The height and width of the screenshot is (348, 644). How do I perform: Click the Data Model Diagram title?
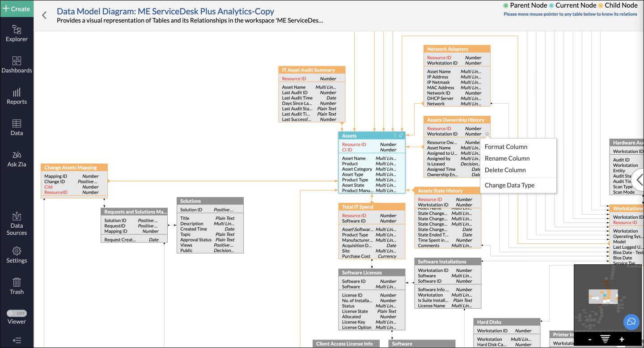pyautogui.click(x=165, y=12)
